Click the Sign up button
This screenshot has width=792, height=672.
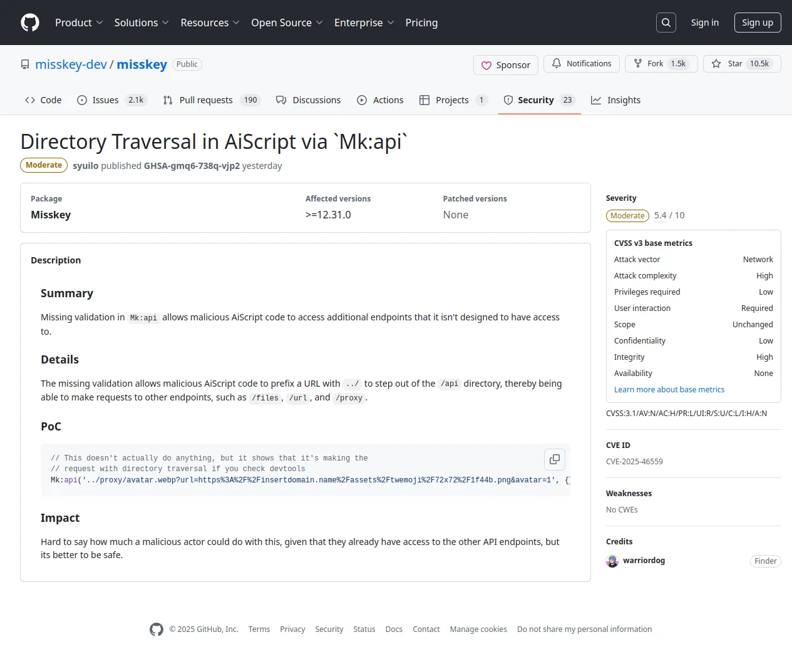pyautogui.click(x=758, y=23)
